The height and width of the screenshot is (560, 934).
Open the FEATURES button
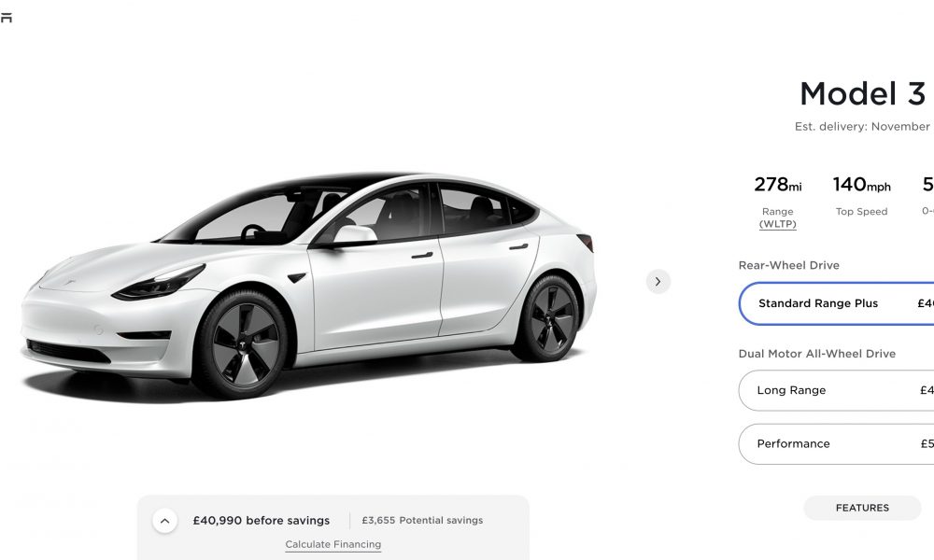point(862,508)
